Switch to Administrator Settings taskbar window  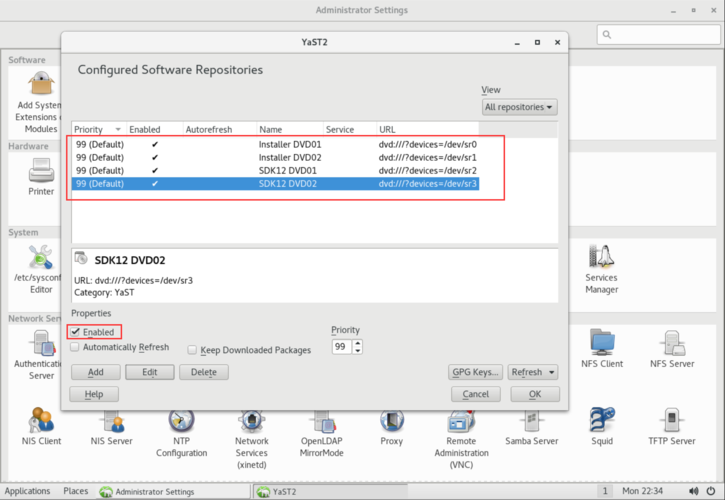pos(173,492)
